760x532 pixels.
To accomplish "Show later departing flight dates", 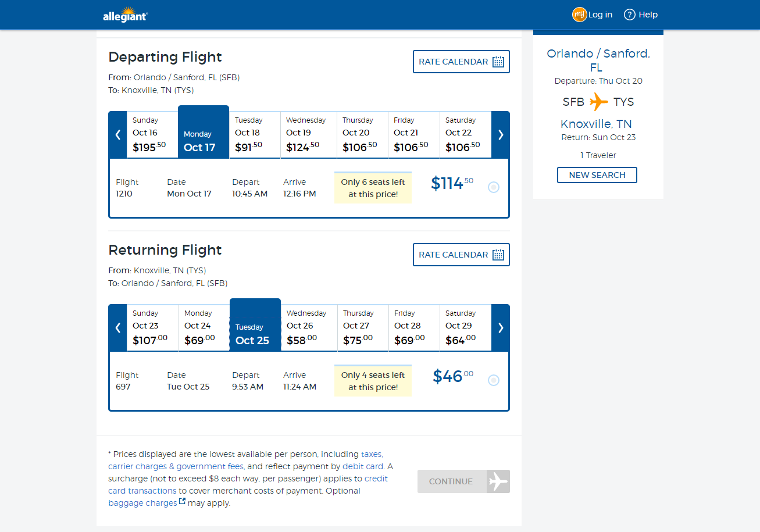I will pyautogui.click(x=501, y=135).
